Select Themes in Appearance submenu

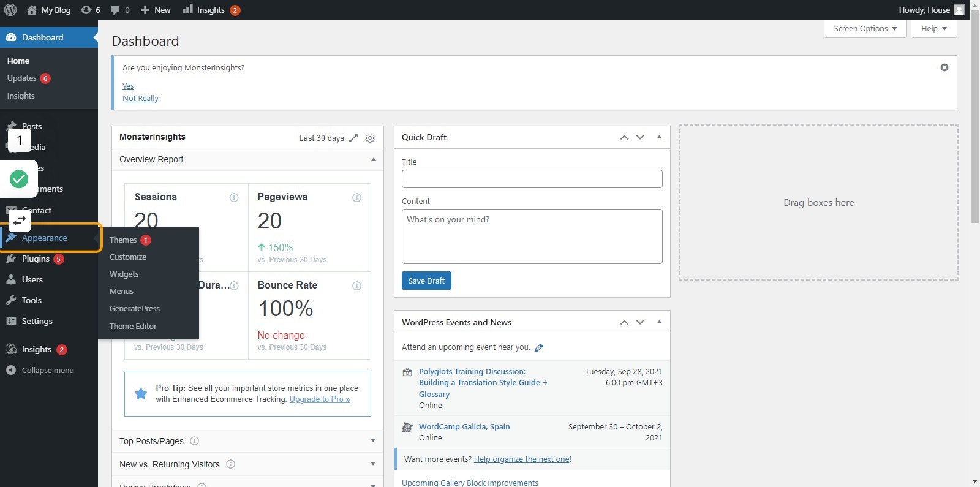point(123,240)
